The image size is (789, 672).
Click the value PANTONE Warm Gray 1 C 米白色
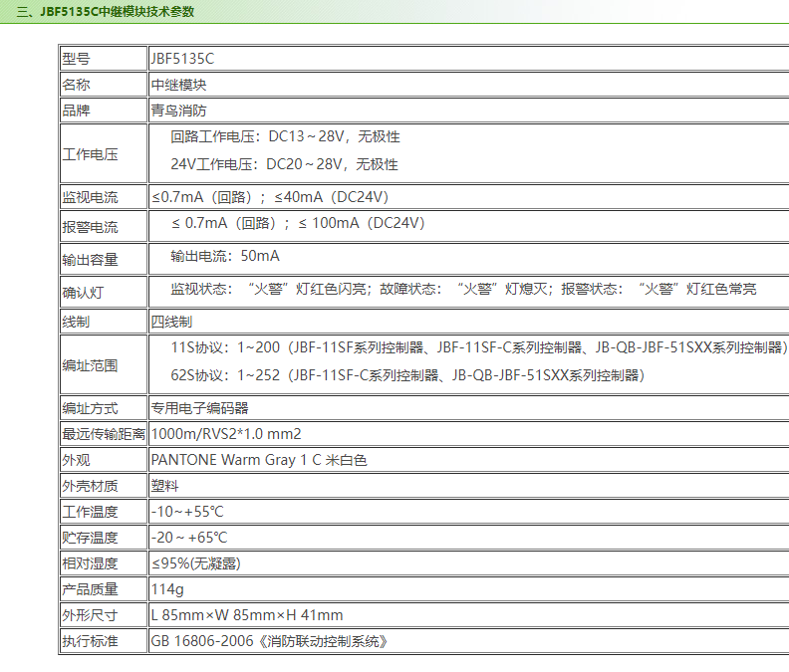(259, 460)
